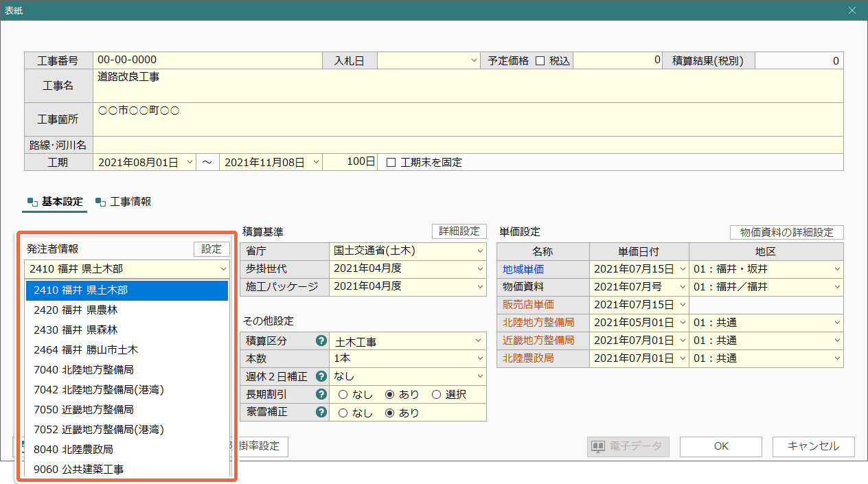Open 物価資料 地区 dropdown
The height and width of the screenshot is (484, 868).
pos(837,287)
